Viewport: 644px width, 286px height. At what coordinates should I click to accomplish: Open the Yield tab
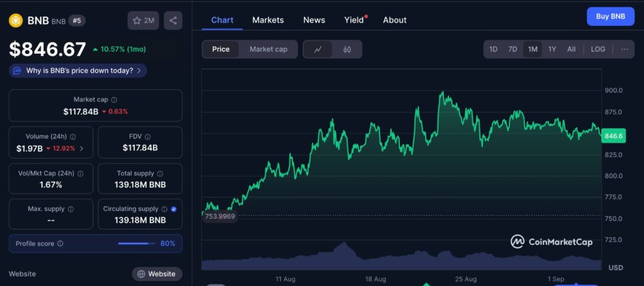[354, 20]
